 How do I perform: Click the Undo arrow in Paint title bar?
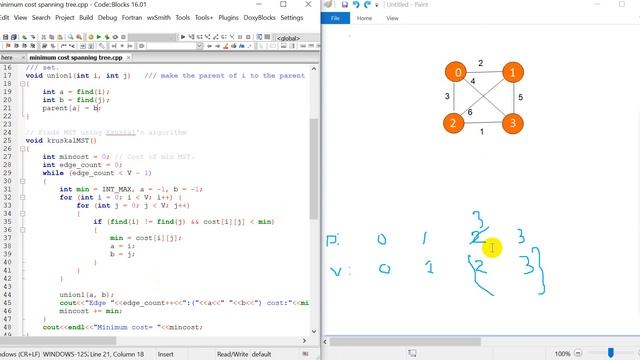[x=356, y=5]
